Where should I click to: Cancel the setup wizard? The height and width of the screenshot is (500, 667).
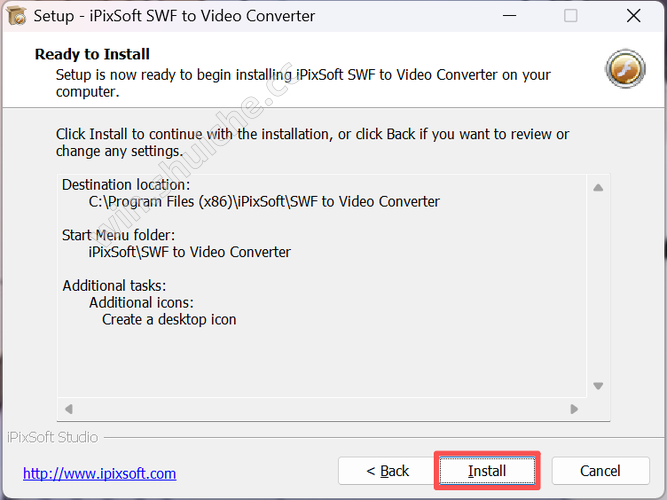coord(600,471)
